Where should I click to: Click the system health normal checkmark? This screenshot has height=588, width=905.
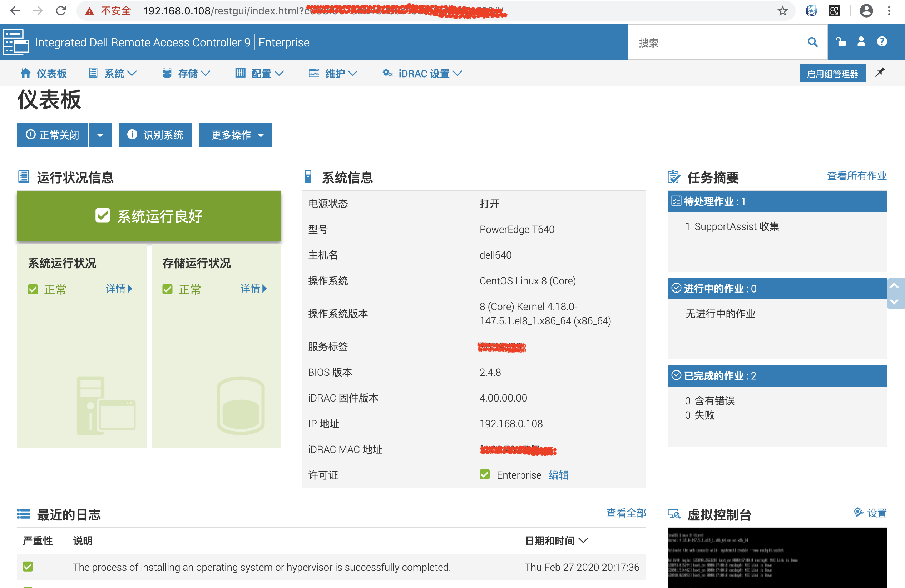coord(33,289)
